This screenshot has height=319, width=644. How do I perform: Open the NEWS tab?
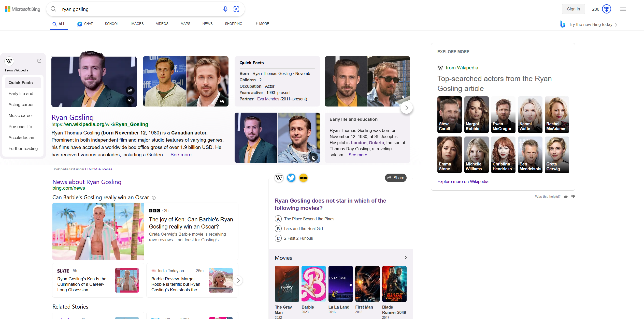pyautogui.click(x=207, y=24)
